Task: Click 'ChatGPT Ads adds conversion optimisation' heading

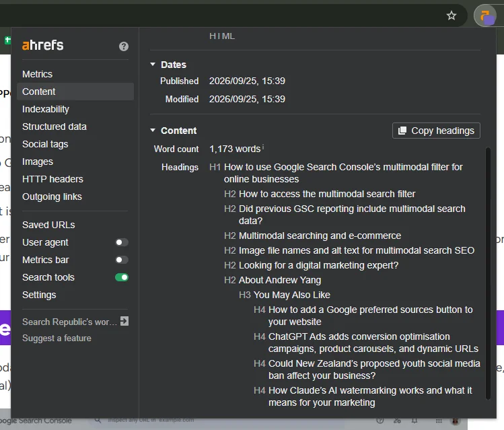Action: pos(373,343)
